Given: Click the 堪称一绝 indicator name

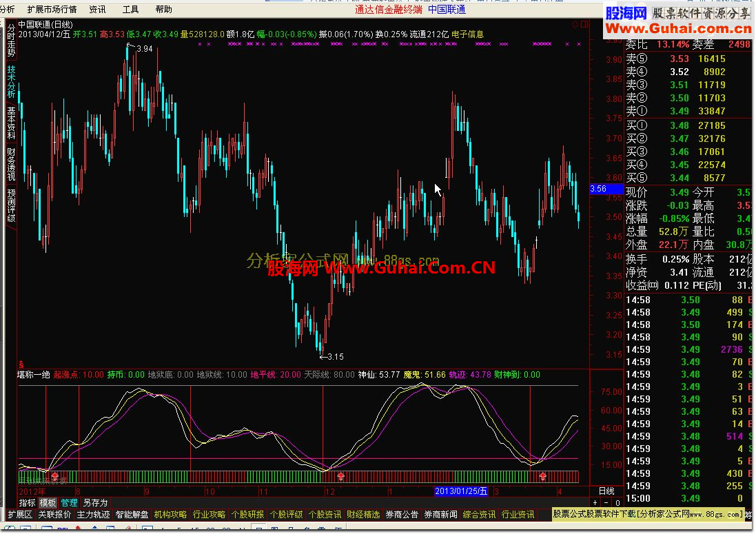Looking at the screenshot, I should (x=34, y=374).
